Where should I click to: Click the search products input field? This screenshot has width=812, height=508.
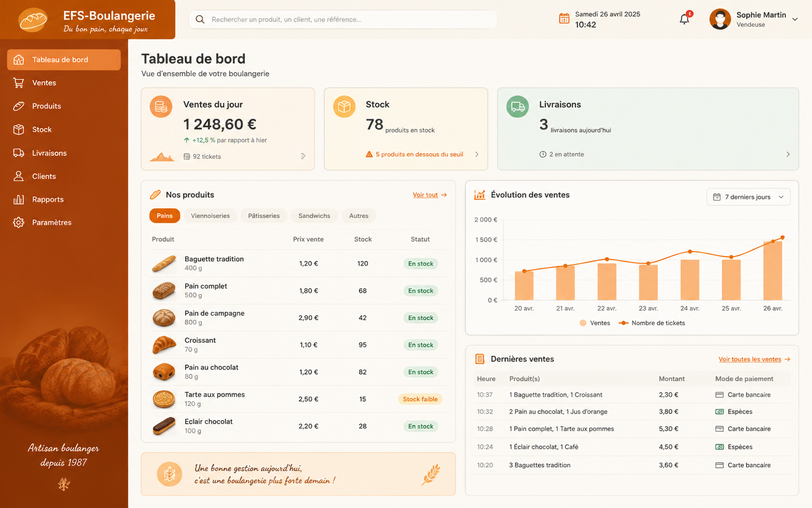tap(343, 20)
